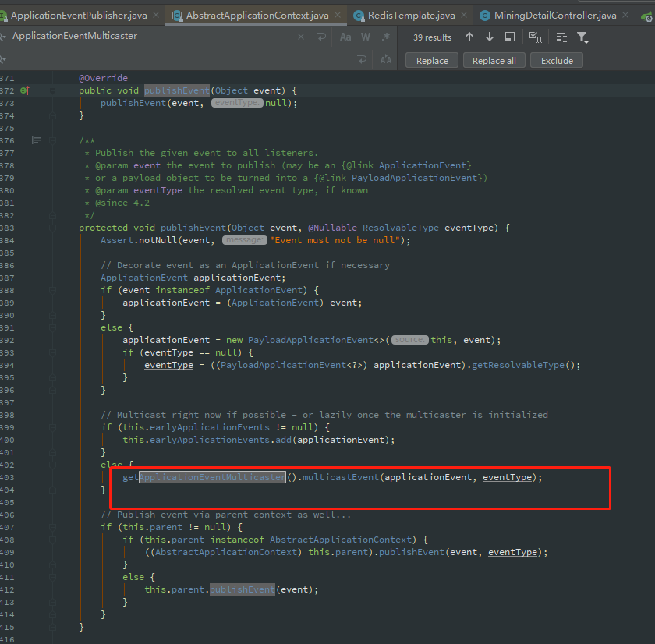Click earlyApplicationEvents.add on line 400
This screenshot has height=644, width=655.
pyautogui.click(x=220, y=440)
